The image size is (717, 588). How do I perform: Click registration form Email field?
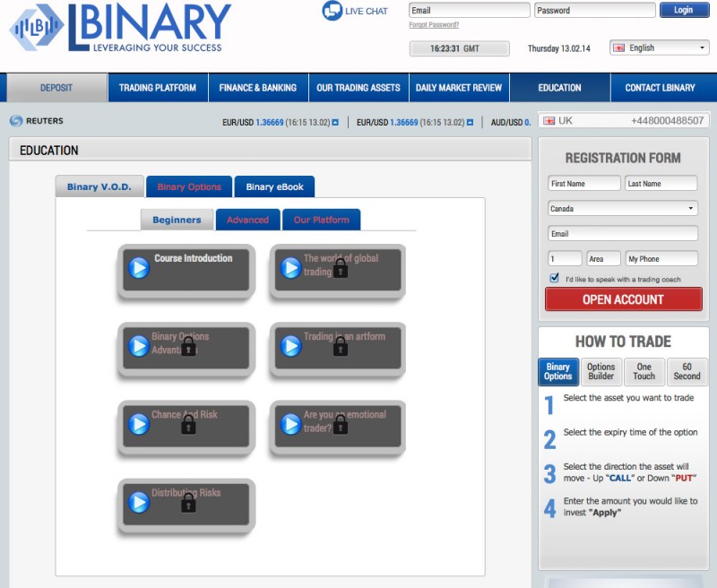(623, 234)
